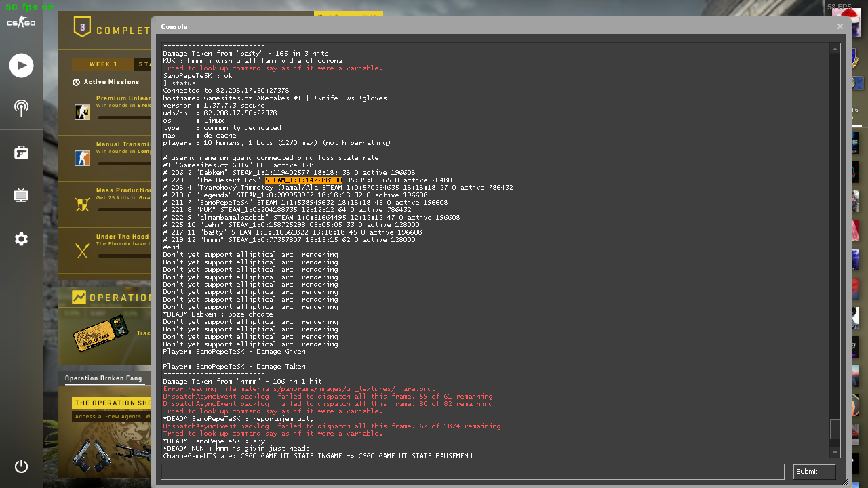Select the Week 1 missions tab
This screenshot has height=488, width=868.
coord(103,64)
